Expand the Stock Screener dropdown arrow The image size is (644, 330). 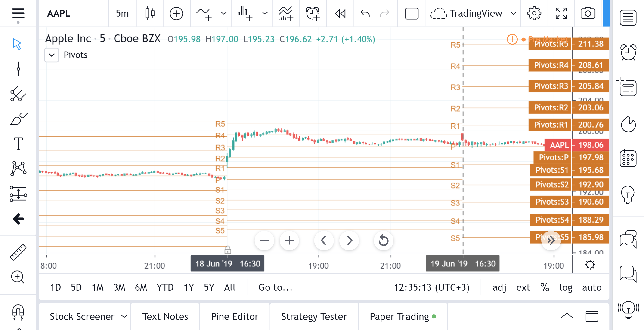coord(124,317)
